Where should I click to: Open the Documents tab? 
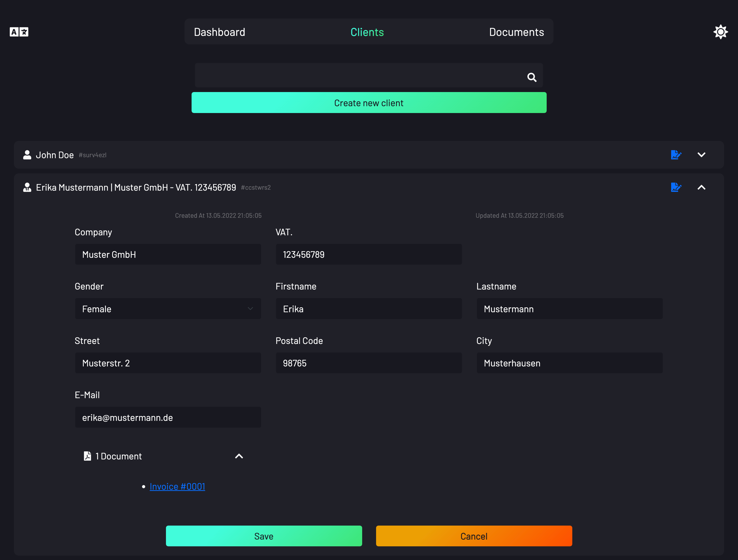click(516, 32)
